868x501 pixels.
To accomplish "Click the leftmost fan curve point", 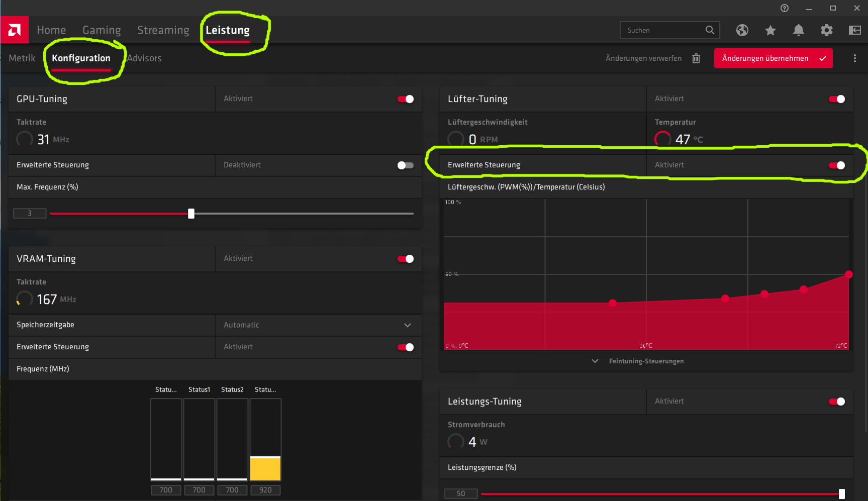I will (613, 303).
